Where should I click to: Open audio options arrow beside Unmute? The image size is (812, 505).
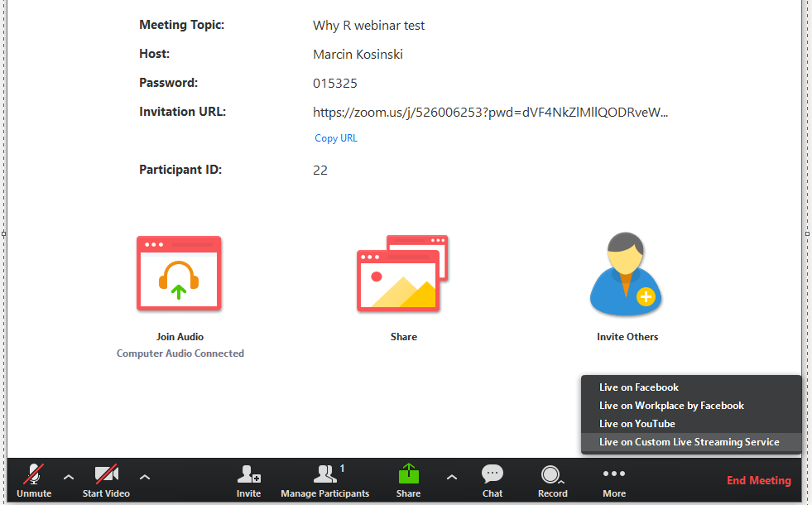coord(69,478)
